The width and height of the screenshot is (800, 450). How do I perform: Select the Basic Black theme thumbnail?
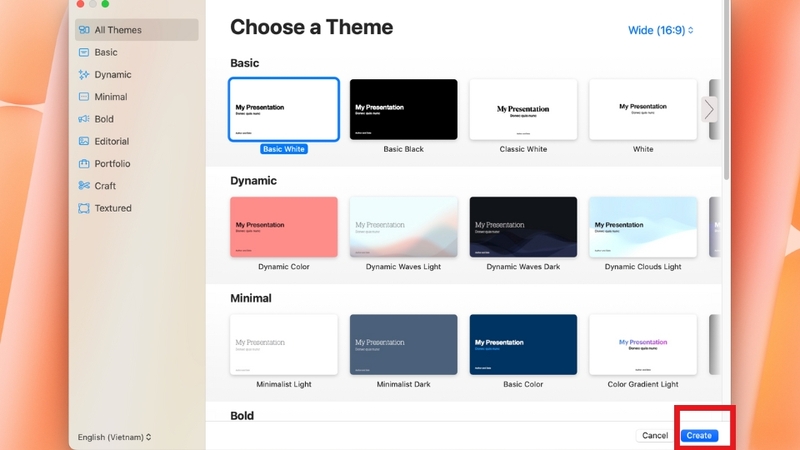[404, 109]
